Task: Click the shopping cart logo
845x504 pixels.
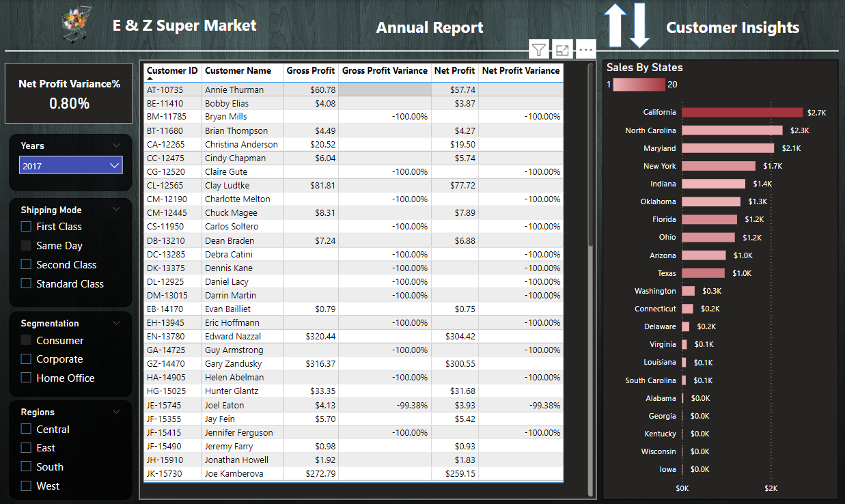Action: click(74, 20)
